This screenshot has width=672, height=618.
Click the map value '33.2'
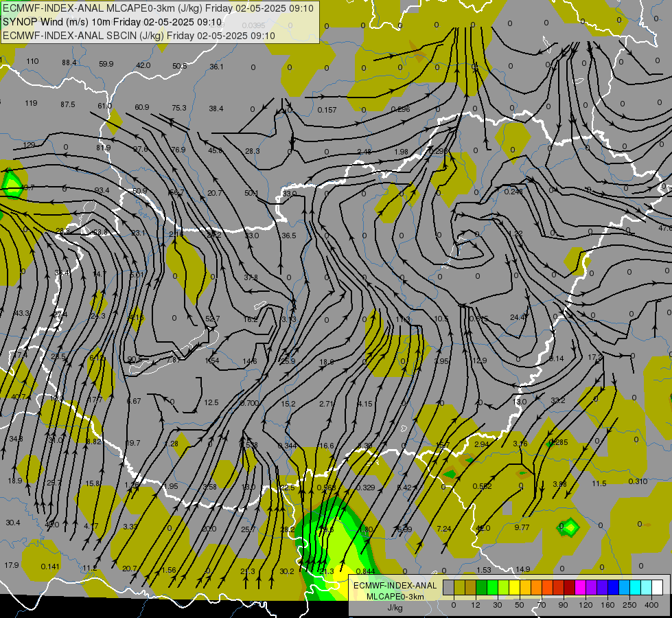[558, 400]
